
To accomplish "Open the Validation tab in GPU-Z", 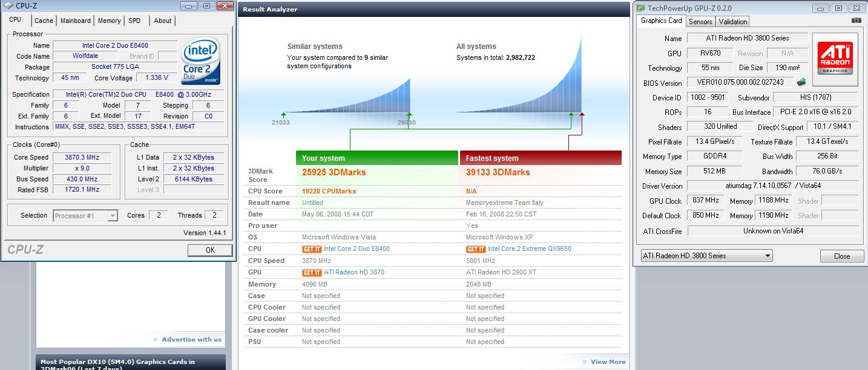I will [733, 21].
